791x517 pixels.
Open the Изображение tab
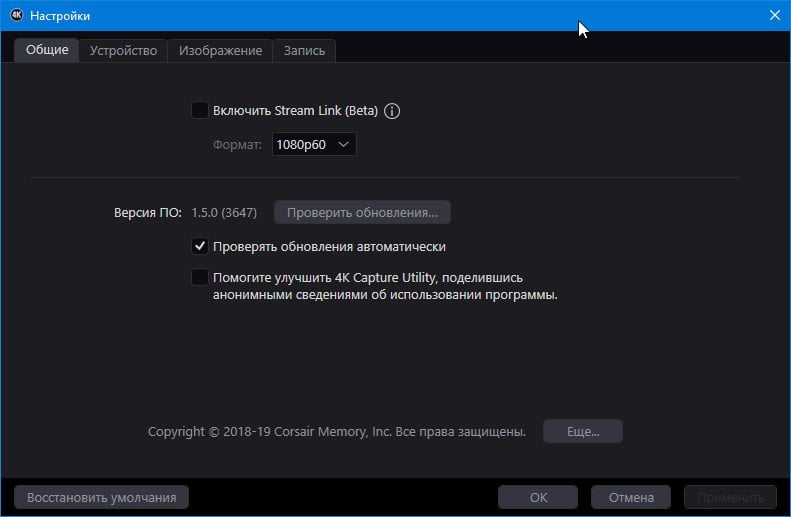coord(220,50)
